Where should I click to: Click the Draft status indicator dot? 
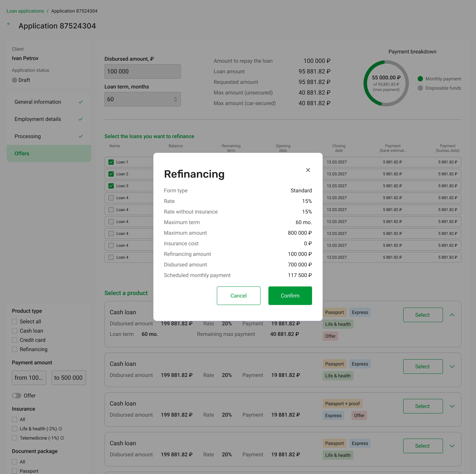(15, 80)
